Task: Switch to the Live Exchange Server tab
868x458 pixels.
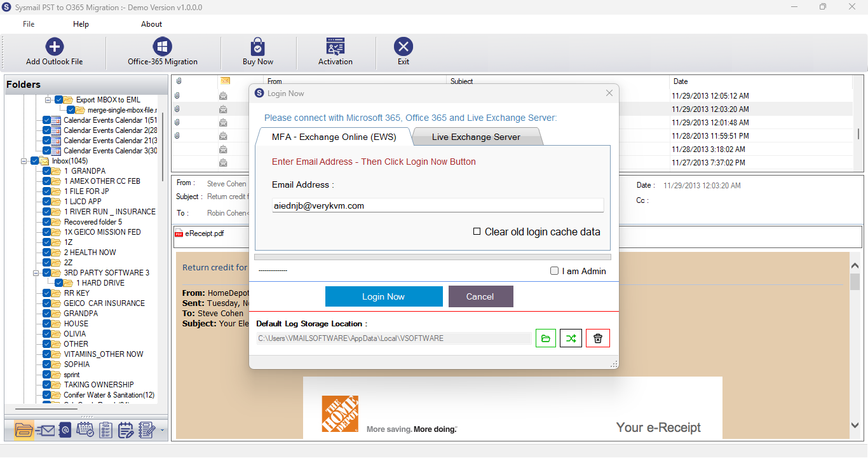Action: (477, 137)
